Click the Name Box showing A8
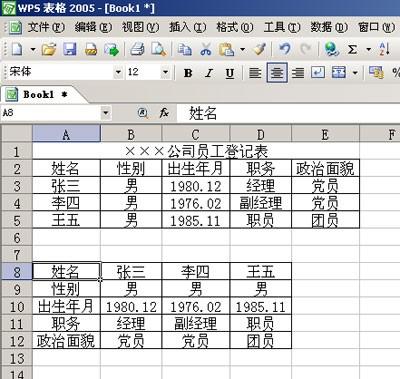 point(51,113)
